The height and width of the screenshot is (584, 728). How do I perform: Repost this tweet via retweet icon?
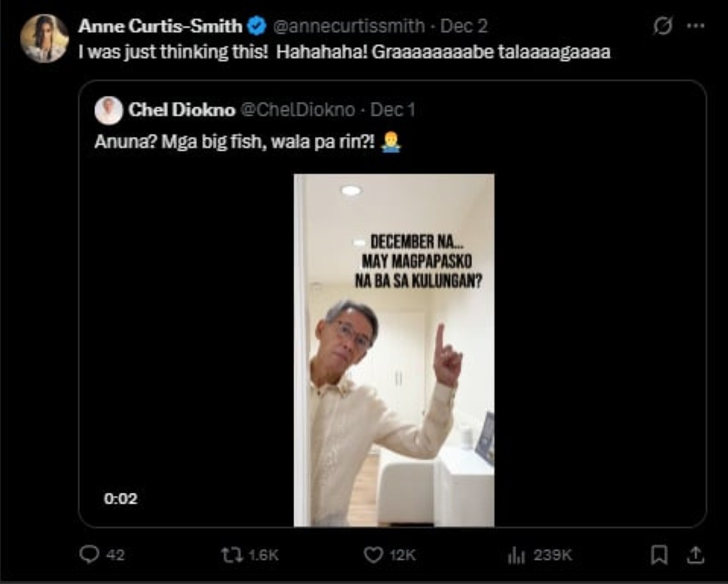pyautogui.click(x=231, y=555)
